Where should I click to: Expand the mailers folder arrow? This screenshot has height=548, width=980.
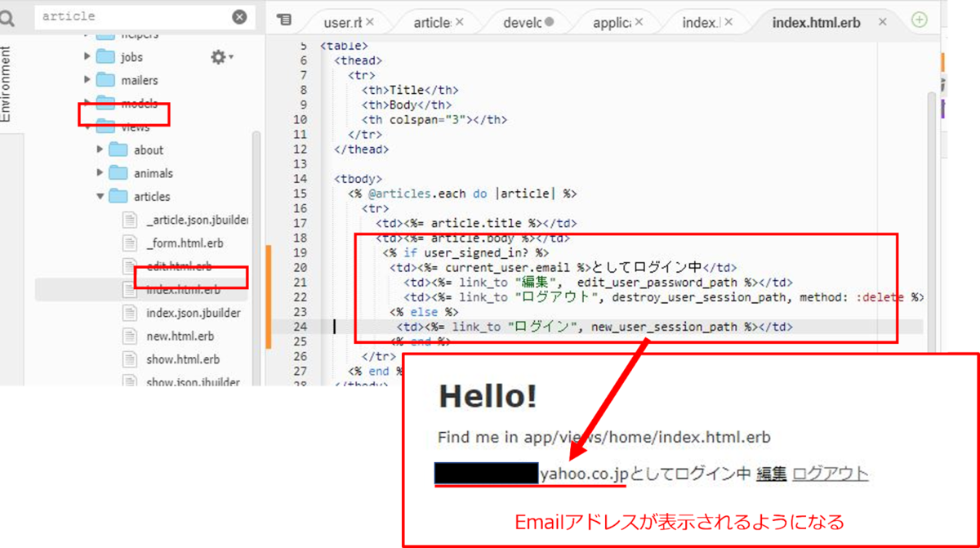87,80
